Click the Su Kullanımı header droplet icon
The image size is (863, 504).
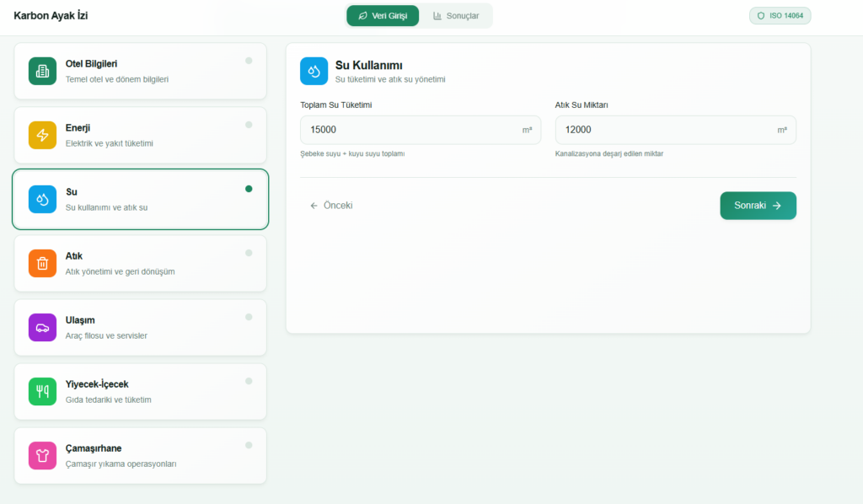pos(314,71)
